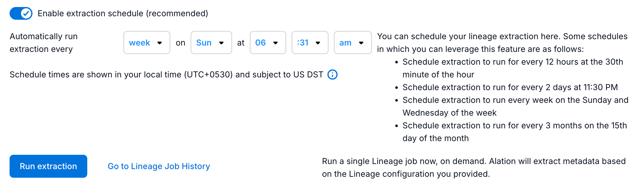Click the caret arrow next to week
This screenshot has height=186, width=644.
[160, 43]
